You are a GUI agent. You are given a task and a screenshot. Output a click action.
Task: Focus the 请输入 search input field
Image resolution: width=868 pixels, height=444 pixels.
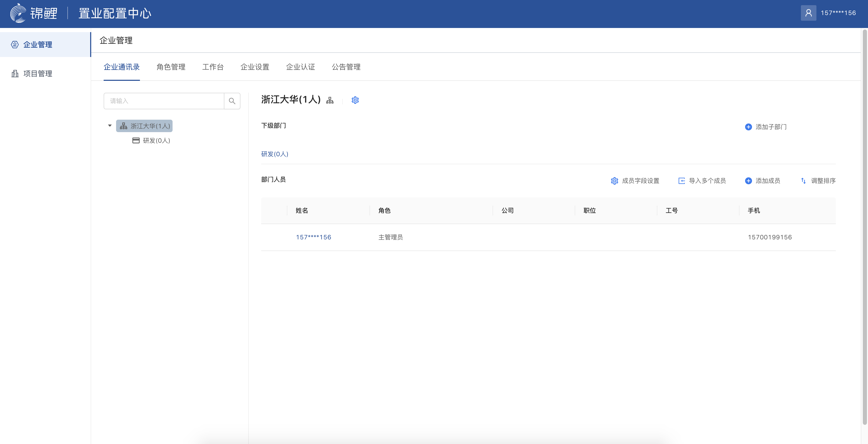pos(164,101)
